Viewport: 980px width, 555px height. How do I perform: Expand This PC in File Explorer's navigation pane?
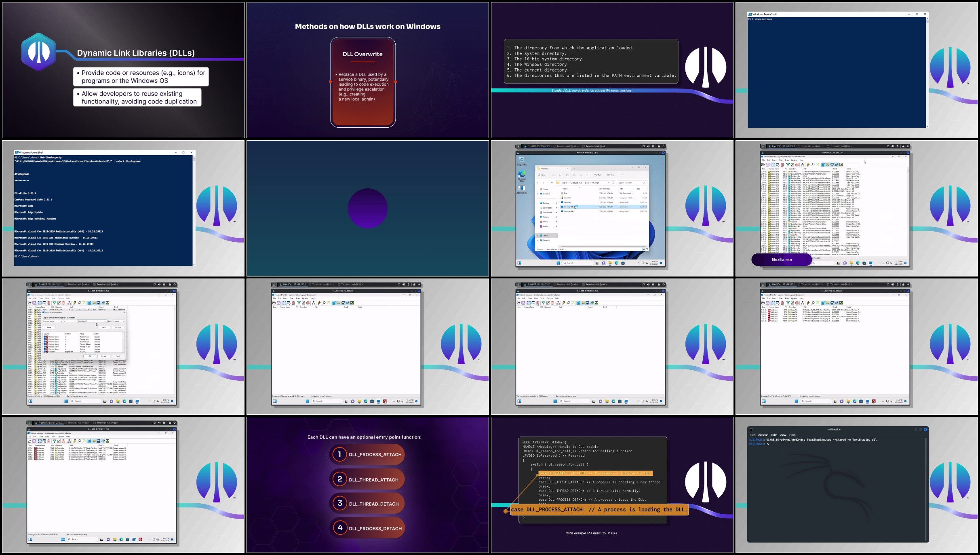(537, 236)
